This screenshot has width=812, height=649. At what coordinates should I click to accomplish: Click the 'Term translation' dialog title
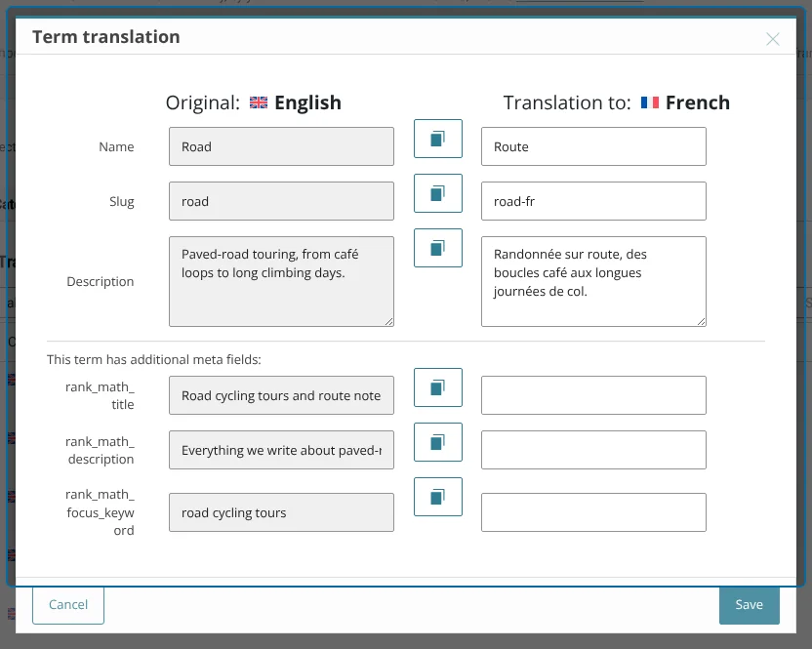click(106, 37)
